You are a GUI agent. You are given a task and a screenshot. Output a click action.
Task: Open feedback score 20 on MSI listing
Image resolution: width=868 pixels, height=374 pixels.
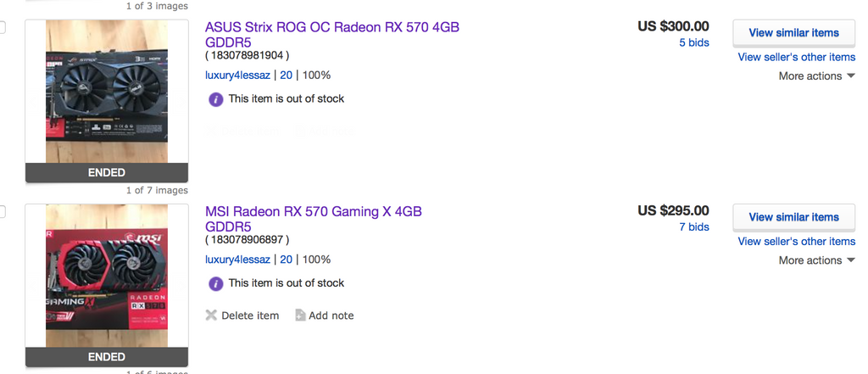pyautogui.click(x=286, y=260)
